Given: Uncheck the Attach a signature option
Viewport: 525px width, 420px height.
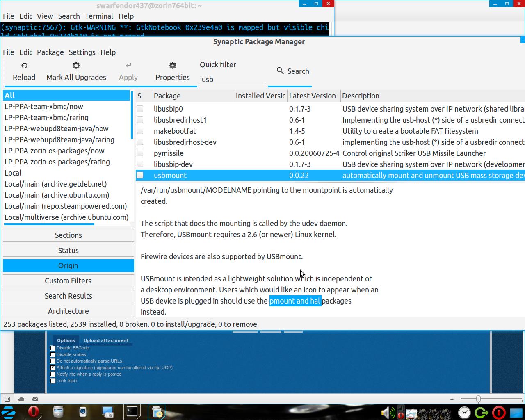Looking at the screenshot, I should click(53, 368).
